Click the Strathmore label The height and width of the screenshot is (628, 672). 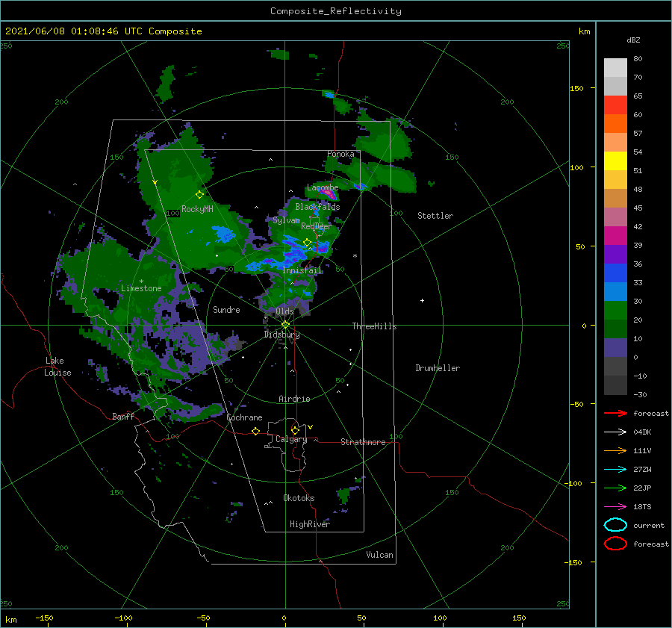pyautogui.click(x=363, y=442)
